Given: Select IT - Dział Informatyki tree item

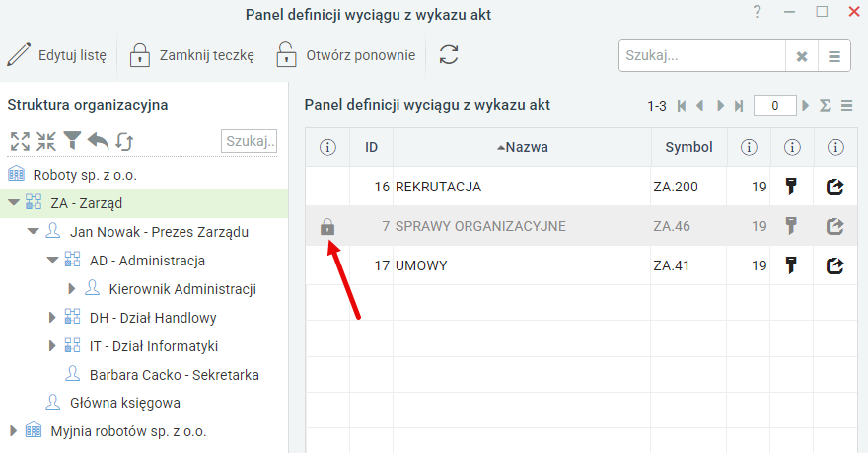Looking at the screenshot, I should [154, 346].
